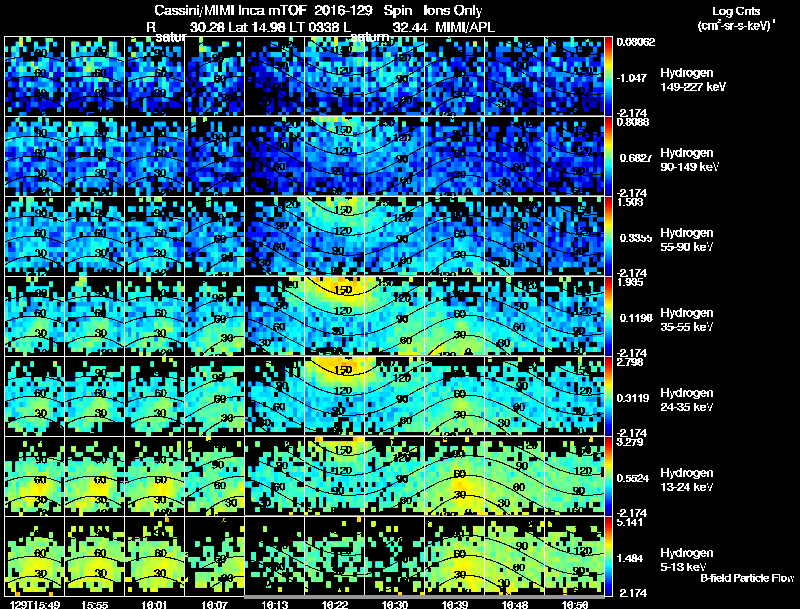Open the 24-35 keV panel at 16:22
This screenshot has height=609, width=800.
(x=335, y=396)
